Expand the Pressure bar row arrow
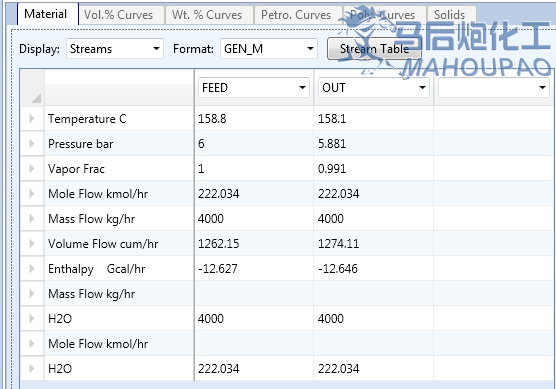The height and width of the screenshot is (389, 556). click(32, 144)
